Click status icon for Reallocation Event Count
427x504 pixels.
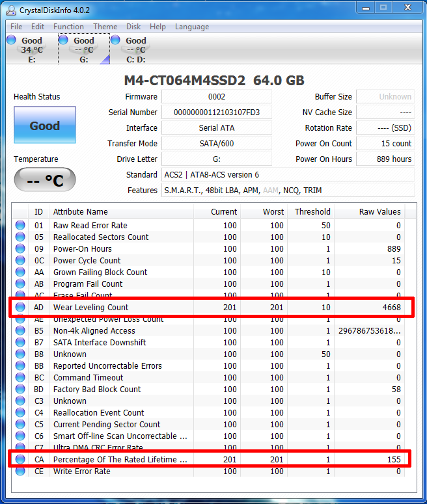(20, 412)
